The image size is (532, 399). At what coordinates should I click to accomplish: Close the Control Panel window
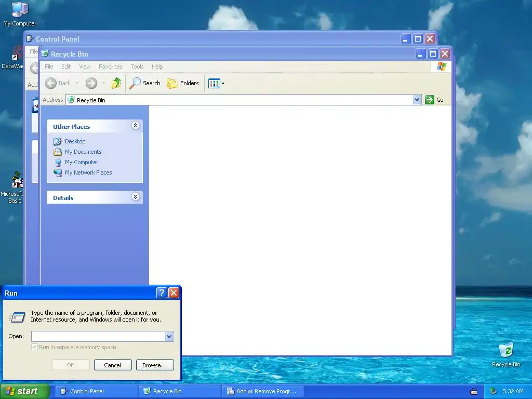[430, 38]
